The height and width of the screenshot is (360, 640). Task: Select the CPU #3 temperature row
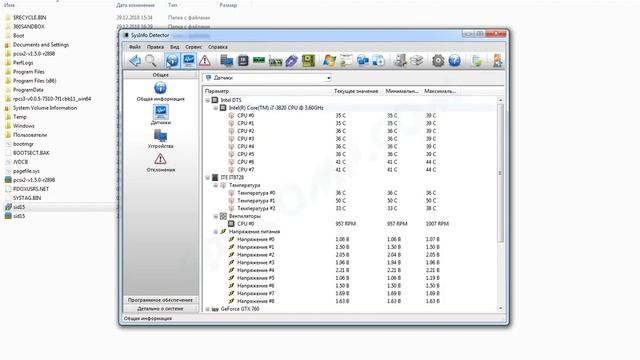pyautogui.click(x=350, y=139)
